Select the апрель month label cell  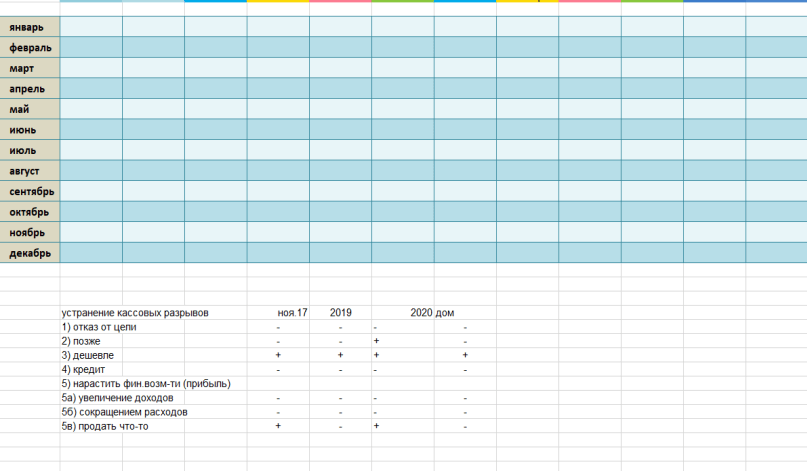pos(30,89)
